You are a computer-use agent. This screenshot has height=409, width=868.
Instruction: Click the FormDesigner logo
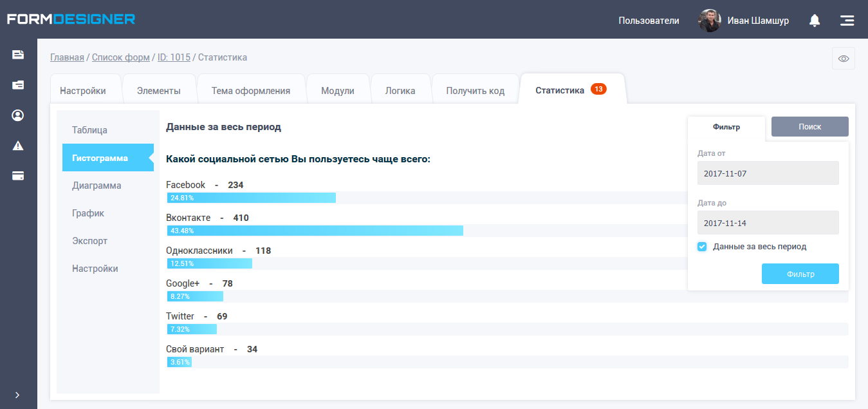tap(71, 19)
